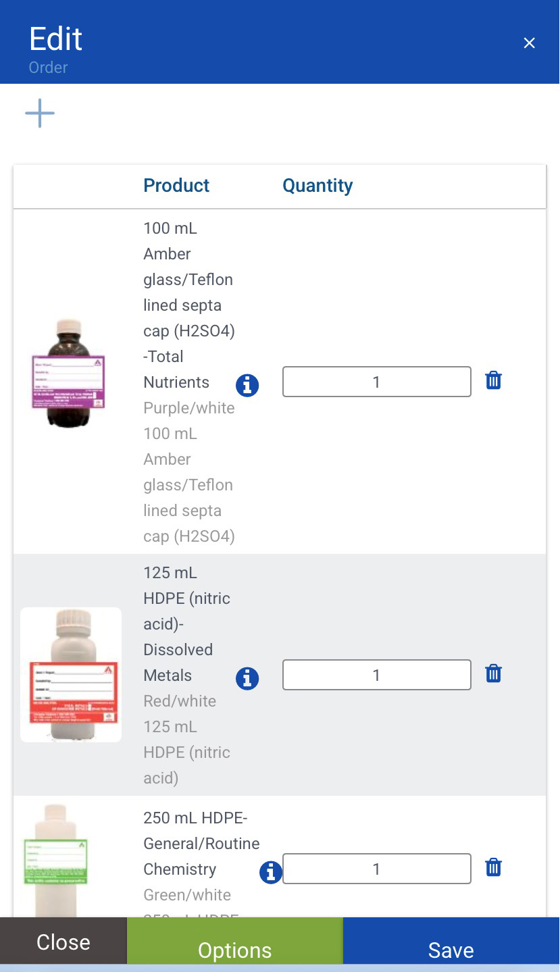Edit quantity for General/Routine Chemistry bottle
This screenshot has width=560, height=972.
click(376, 869)
